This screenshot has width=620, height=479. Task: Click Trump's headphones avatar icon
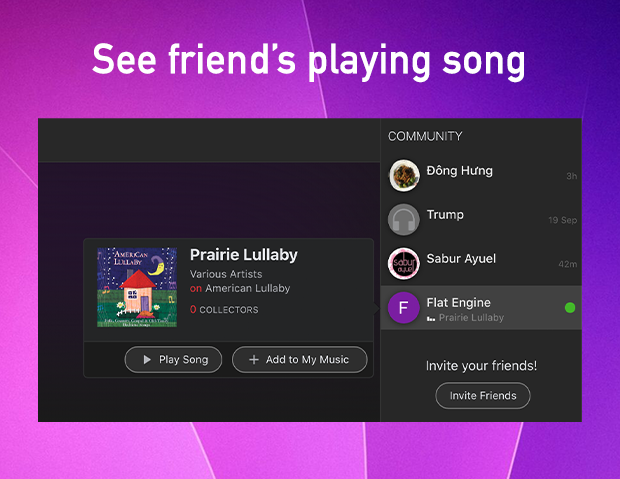pyautogui.click(x=404, y=220)
